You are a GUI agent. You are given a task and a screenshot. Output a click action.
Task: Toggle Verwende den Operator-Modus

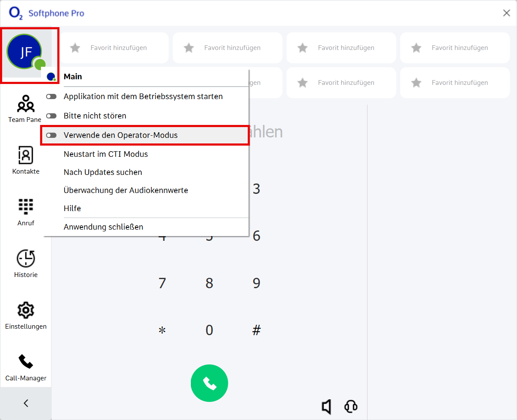pyautogui.click(x=52, y=135)
